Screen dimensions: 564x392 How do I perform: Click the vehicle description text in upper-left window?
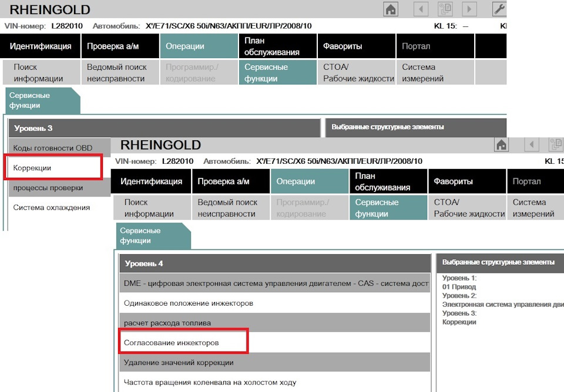(229, 26)
